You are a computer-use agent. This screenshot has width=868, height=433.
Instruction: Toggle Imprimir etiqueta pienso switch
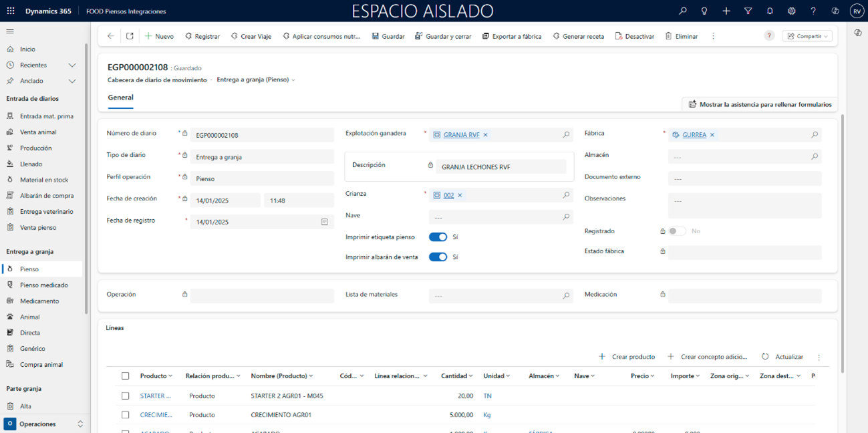438,237
